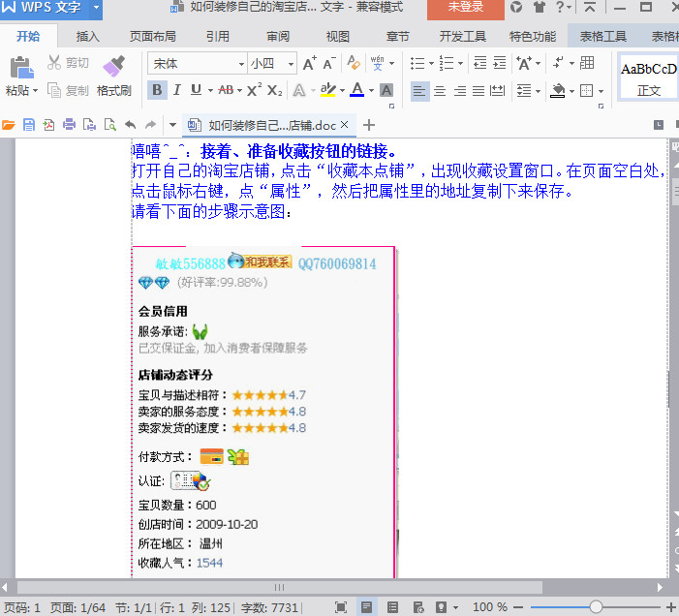Open the 页面布局 ribbon tab

click(x=152, y=37)
